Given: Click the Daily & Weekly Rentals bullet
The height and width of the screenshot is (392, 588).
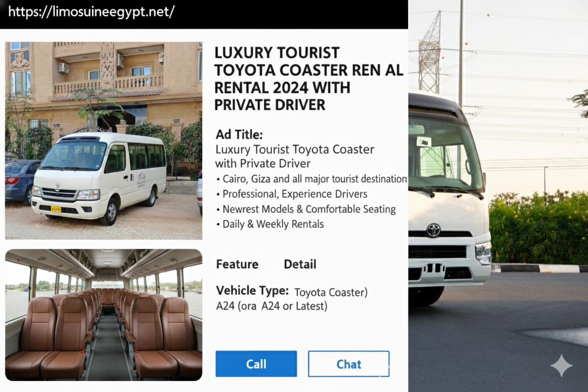Looking at the screenshot, I should (269, 224).
